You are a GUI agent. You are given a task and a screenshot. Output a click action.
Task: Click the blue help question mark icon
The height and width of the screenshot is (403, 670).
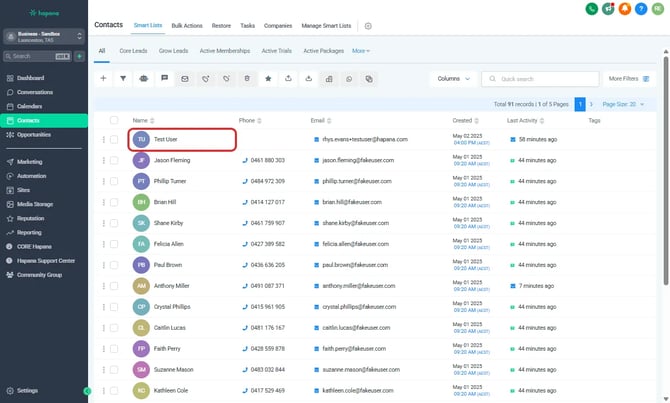coord(641,9)
